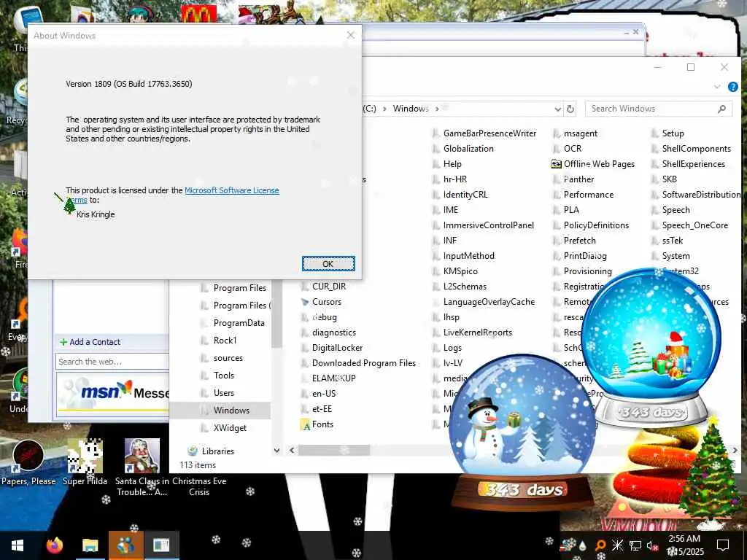Select Tools in the navigation tree

(223, 376)
